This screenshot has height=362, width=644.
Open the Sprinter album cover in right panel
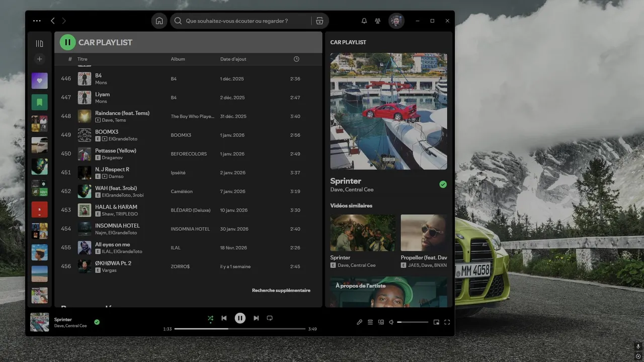point(388,111)
